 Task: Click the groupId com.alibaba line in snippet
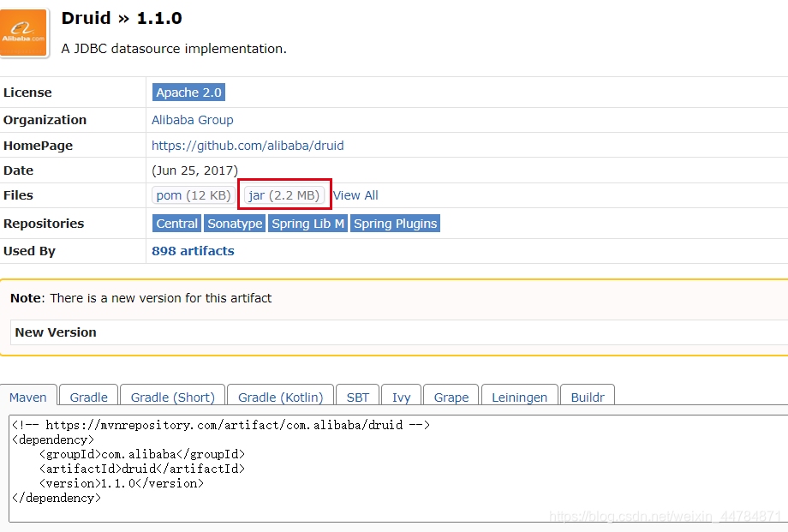pyautogui.click(x=142, y=454)
